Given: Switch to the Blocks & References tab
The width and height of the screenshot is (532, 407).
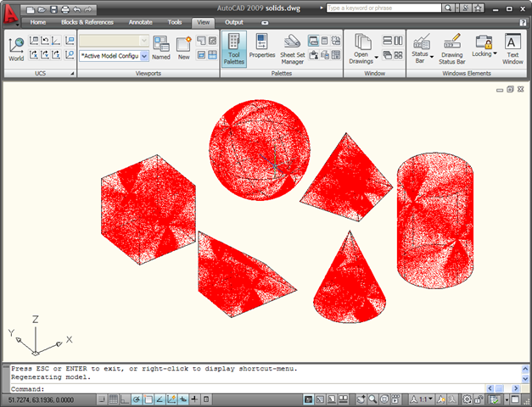Looking at the screenshot, I should 87,22.
